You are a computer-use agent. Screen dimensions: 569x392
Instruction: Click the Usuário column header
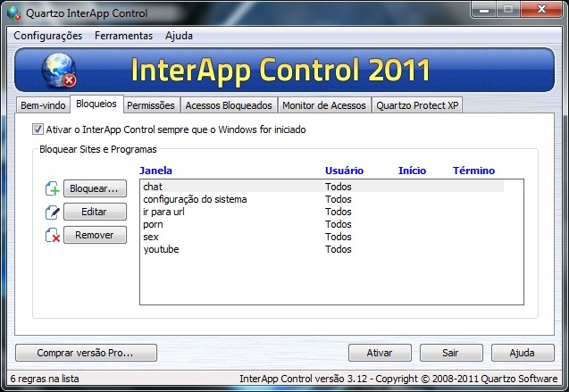[x=344, y=171]
